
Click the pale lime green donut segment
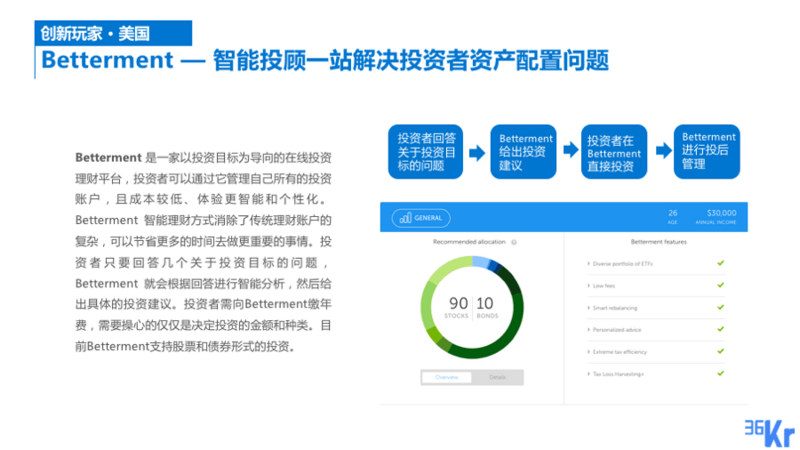pyautogui.click(x=446, y=270)
